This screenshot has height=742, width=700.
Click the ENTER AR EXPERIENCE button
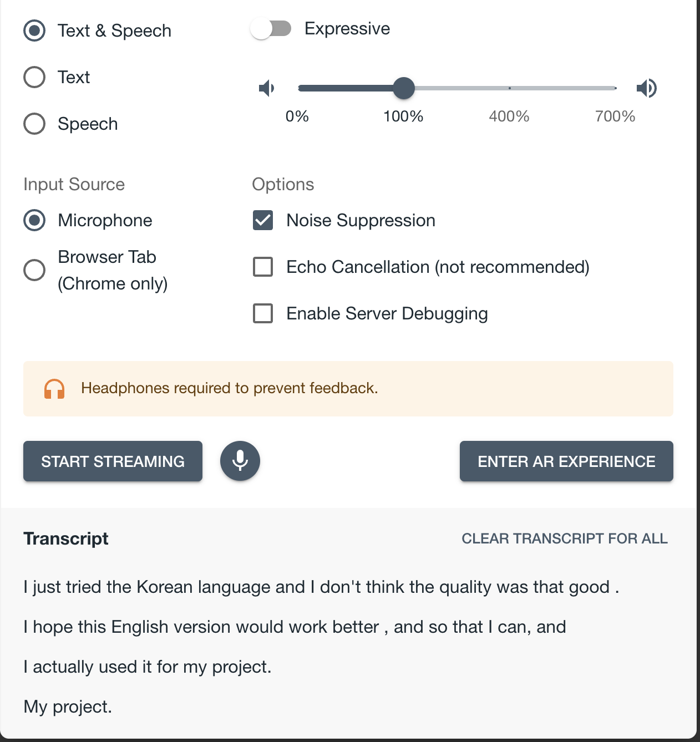pos(566,461)
